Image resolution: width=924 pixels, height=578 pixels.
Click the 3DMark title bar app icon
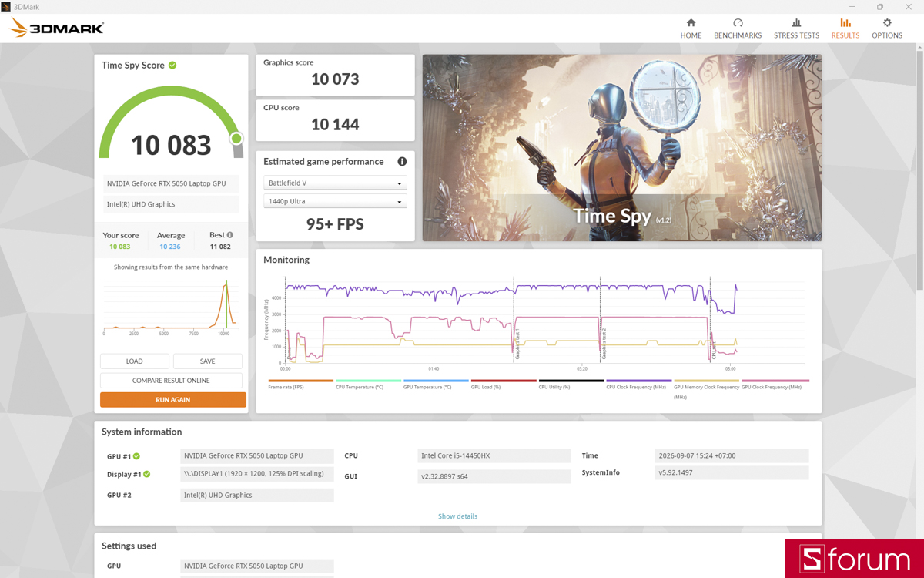coord(5,6)
